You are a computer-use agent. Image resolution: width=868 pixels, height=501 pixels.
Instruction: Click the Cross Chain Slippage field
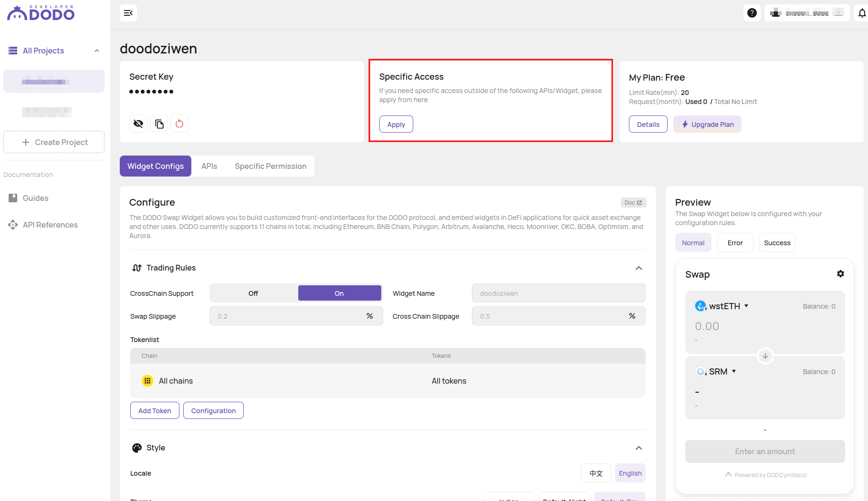tap(558, 316)
